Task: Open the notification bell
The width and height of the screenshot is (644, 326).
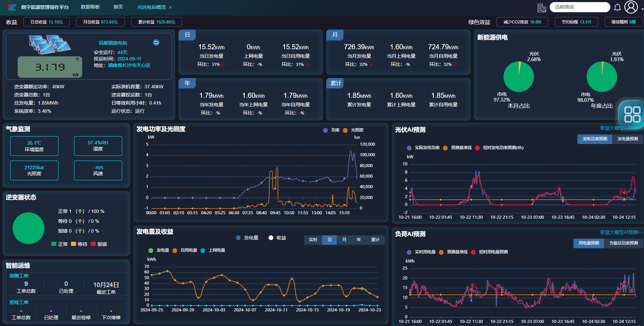Action: 618,7
